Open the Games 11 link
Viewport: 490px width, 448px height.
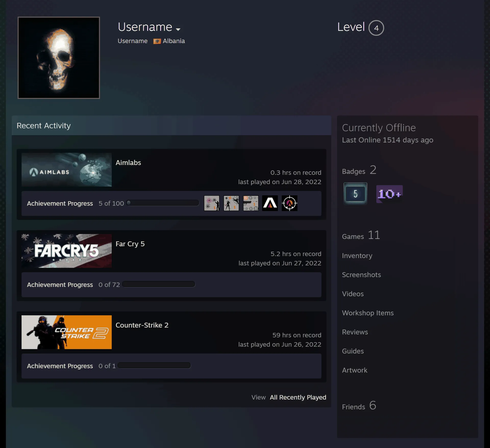361,235
